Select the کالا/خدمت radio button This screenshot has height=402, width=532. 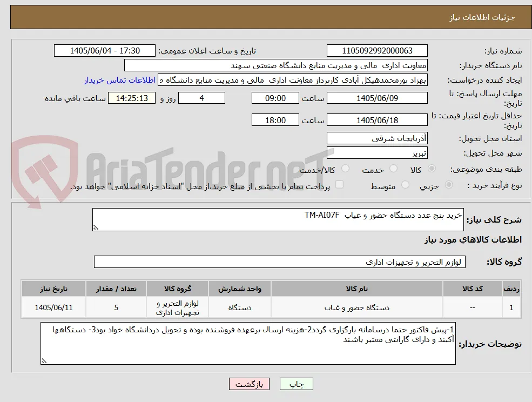(x=345, y=169)
